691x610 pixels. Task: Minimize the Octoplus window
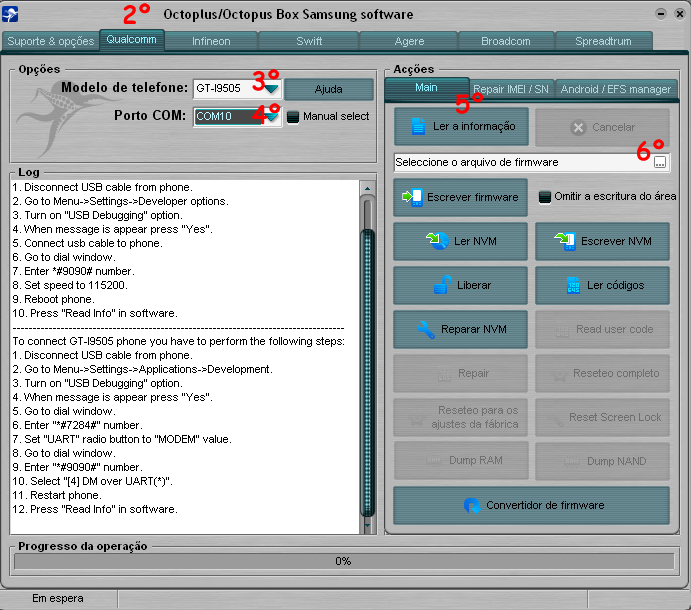point(661,14)
